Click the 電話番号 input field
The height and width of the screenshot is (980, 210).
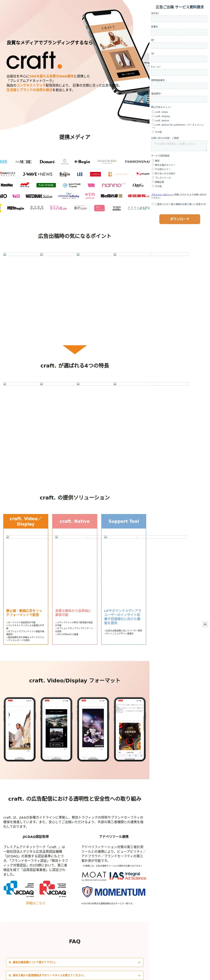click(179, 99)
